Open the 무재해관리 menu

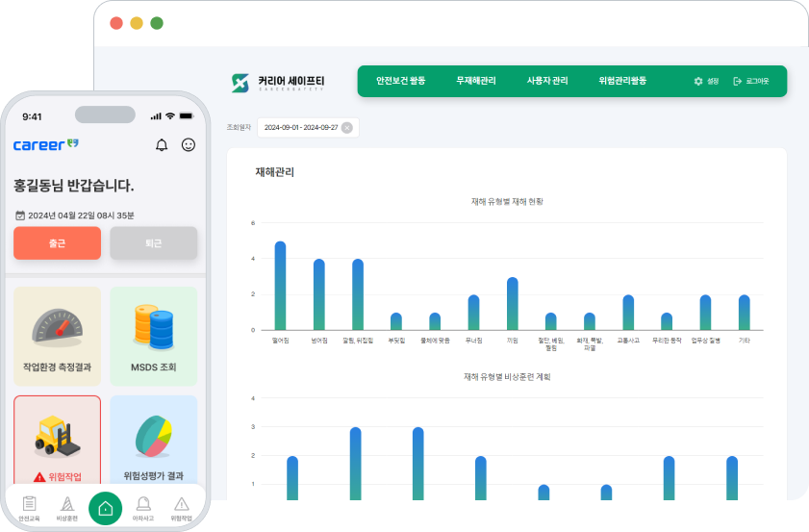(x=476, y=82)
